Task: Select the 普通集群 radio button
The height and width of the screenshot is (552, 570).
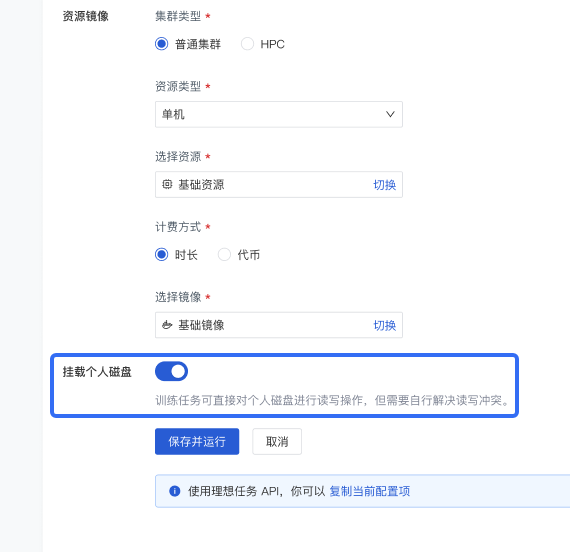Action: tap(161, 44)
